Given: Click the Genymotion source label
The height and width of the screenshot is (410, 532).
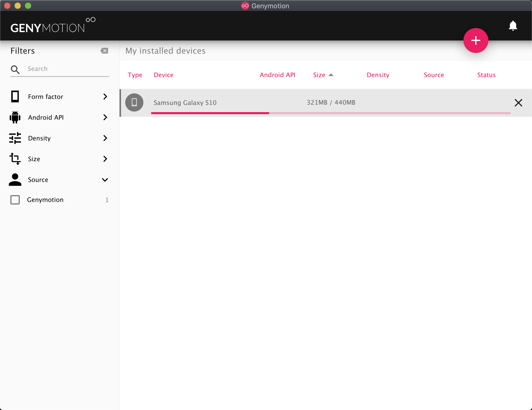Looking at the screenshot, I should (x=45, y=200).
